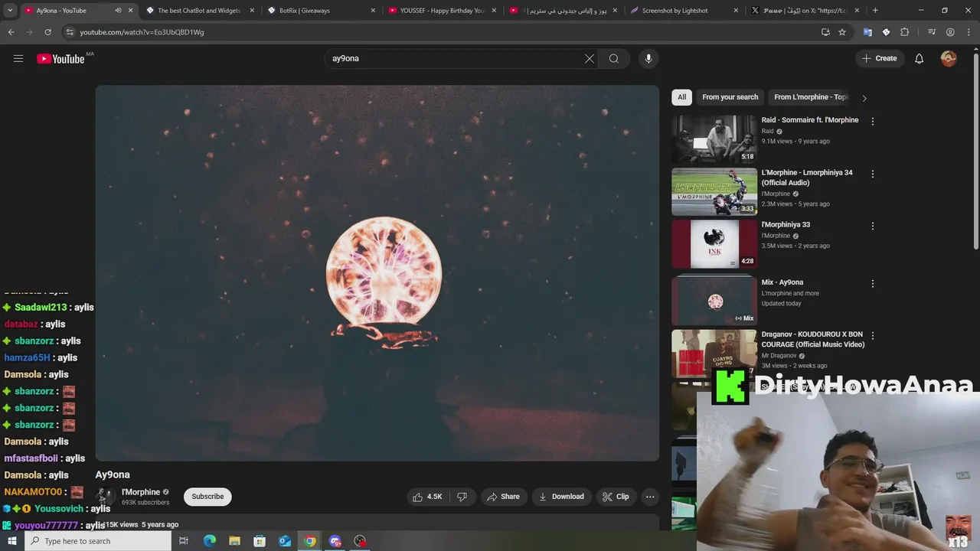This screenshot has width=980, height=551.
Task: Open Chrome three-dot menu
Action: click(x=969, y=32)
